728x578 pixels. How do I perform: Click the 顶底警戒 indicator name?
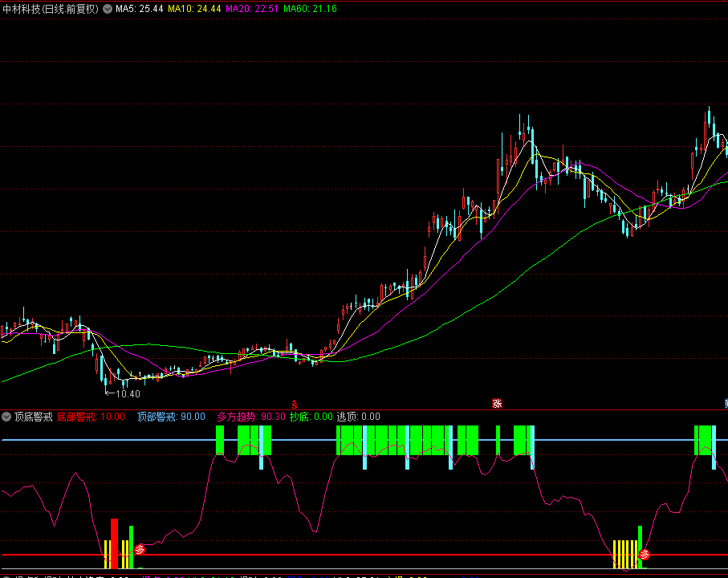[x=34, y=417]
